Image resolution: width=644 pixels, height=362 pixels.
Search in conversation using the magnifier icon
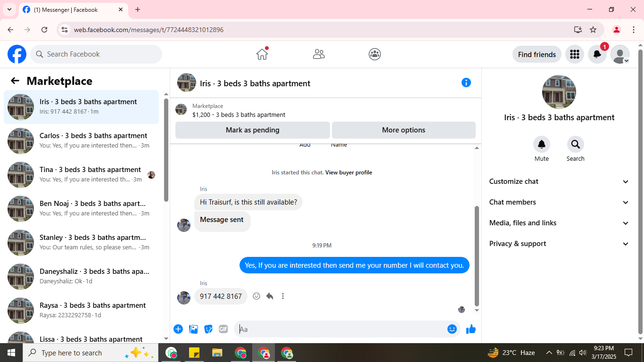576,144
